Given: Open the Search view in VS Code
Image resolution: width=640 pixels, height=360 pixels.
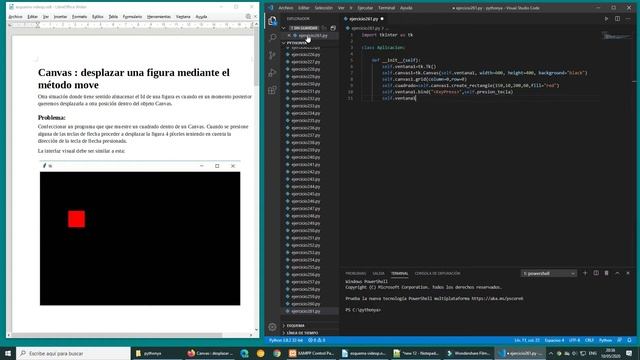Looking at the screenshot, I should (x=272, y=38).
